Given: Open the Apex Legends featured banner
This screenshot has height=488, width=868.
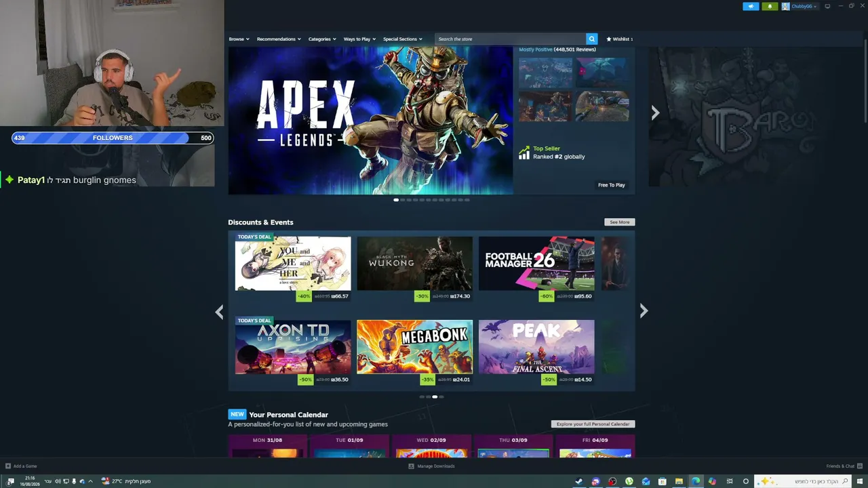Looking at the screenshot, I should 371,120.
